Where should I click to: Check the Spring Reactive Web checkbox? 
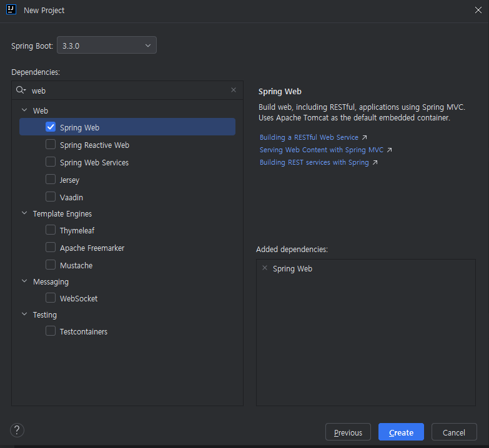[x=51, y=144]
